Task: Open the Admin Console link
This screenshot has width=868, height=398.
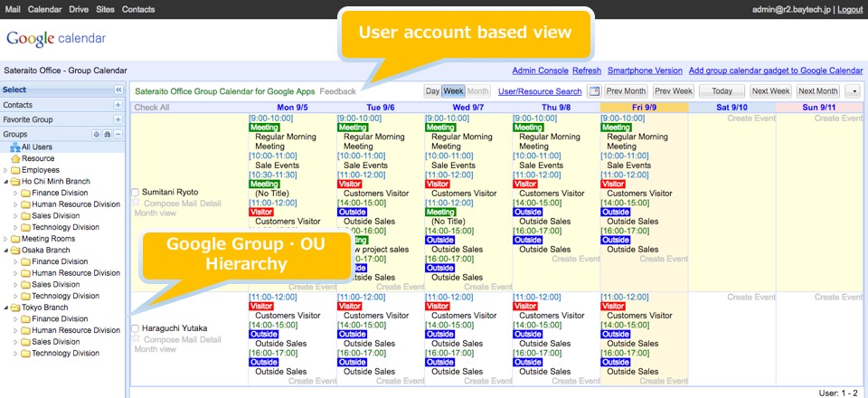Action: [x=541, y=71]
